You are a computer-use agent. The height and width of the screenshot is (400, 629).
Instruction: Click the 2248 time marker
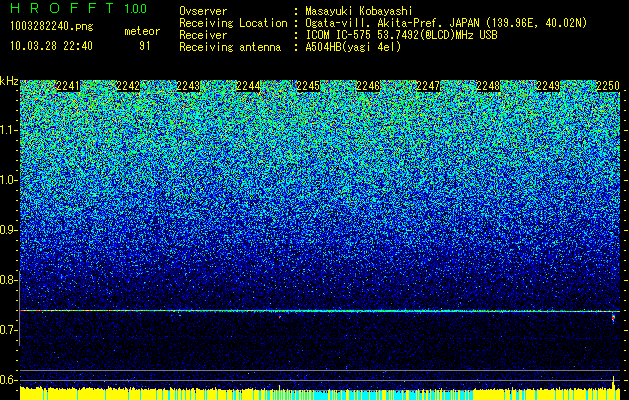488,86
